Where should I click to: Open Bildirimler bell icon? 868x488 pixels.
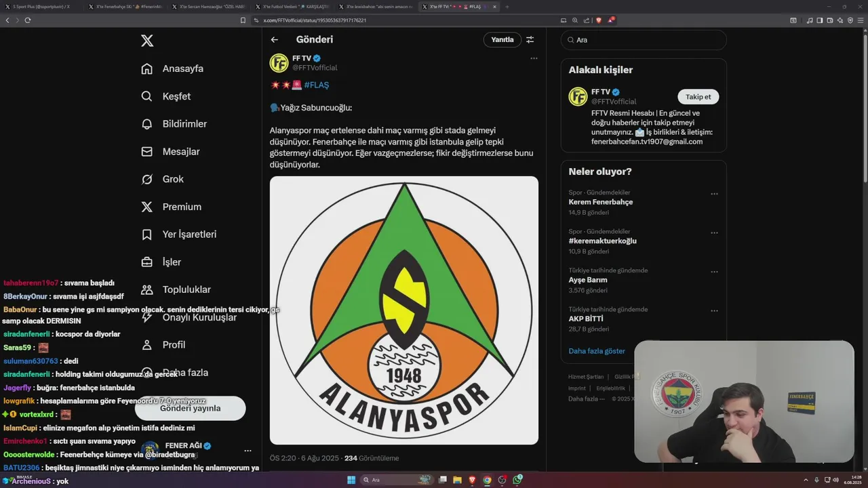point(146,124)
